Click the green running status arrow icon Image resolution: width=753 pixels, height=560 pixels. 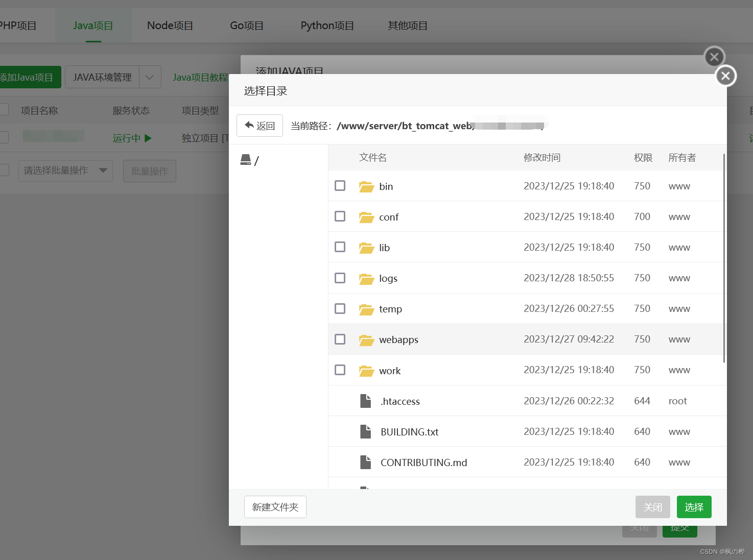148,138
